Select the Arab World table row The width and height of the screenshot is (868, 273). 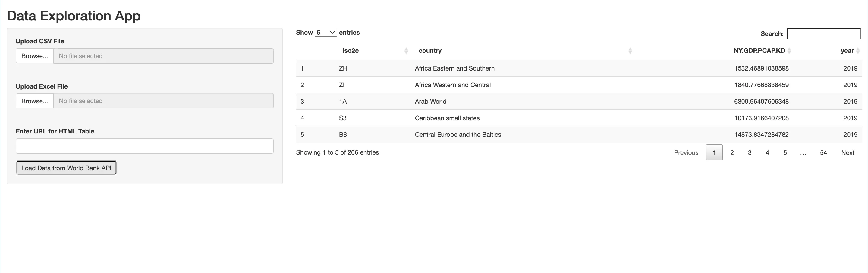pyautogui.click(x=430, y=102)
